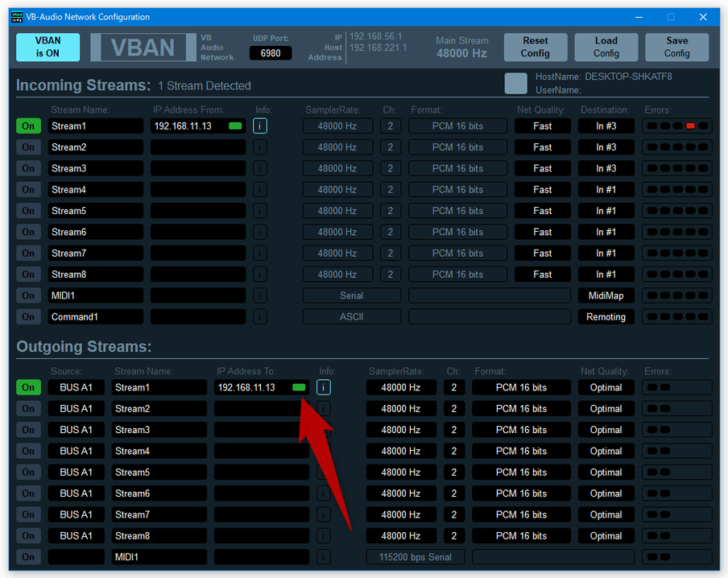Click Load Config button
The image size is (728, 578).
606,47
